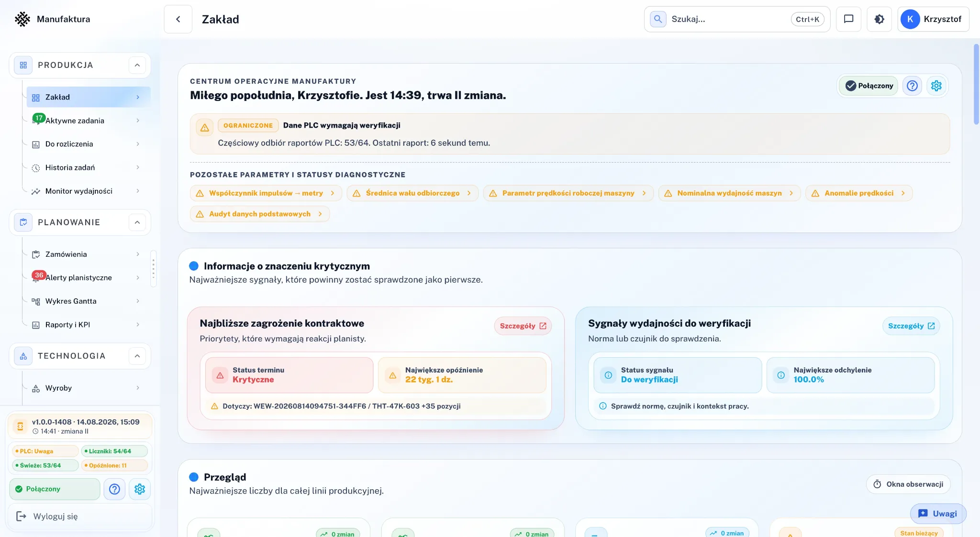The width and height of the screenshot is (980, 537).
Task: Toggle dark mode theme icon
Action: click(879, 19)
